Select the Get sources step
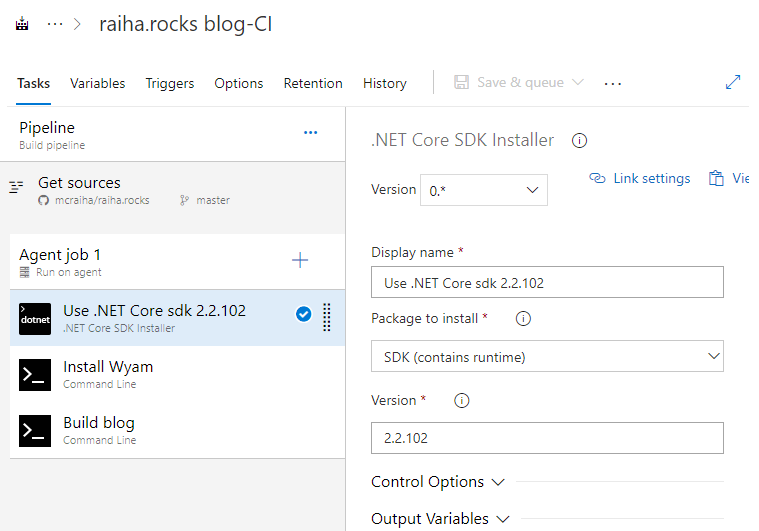Image resolution: width=759 pixels, height=531 pixels. 173,190
